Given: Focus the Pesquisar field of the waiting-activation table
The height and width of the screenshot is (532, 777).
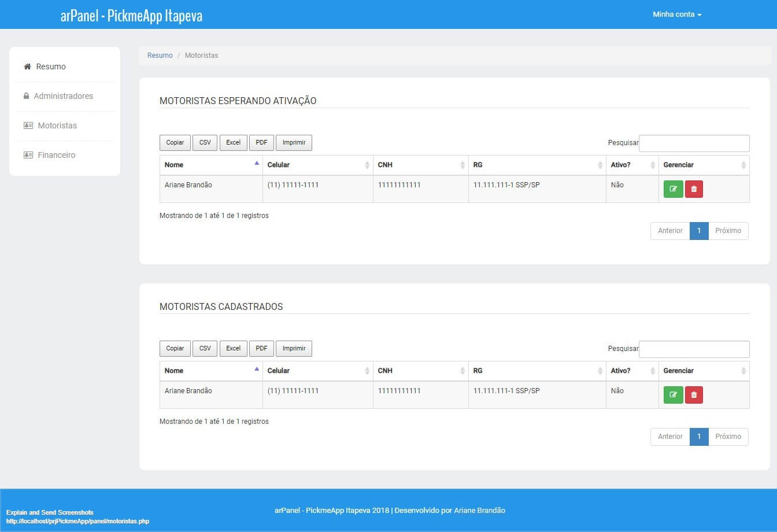Looking at the screenshot, I should coord(694,143).
